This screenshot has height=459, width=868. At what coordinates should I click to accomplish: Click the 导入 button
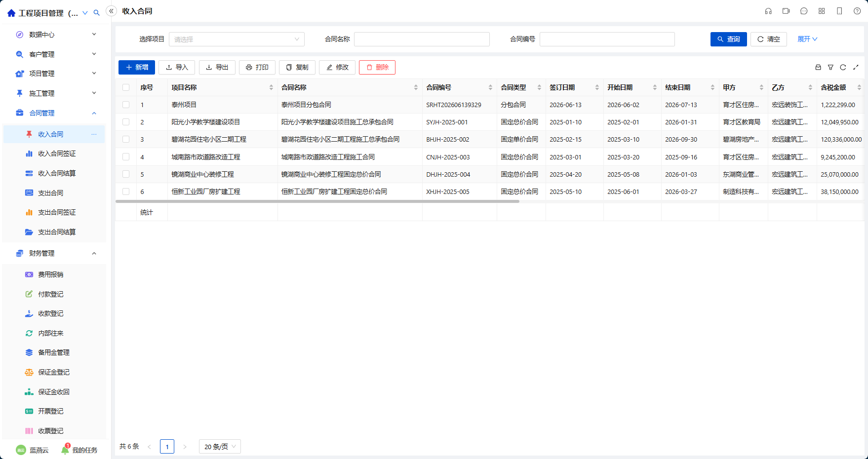(177, 67)
